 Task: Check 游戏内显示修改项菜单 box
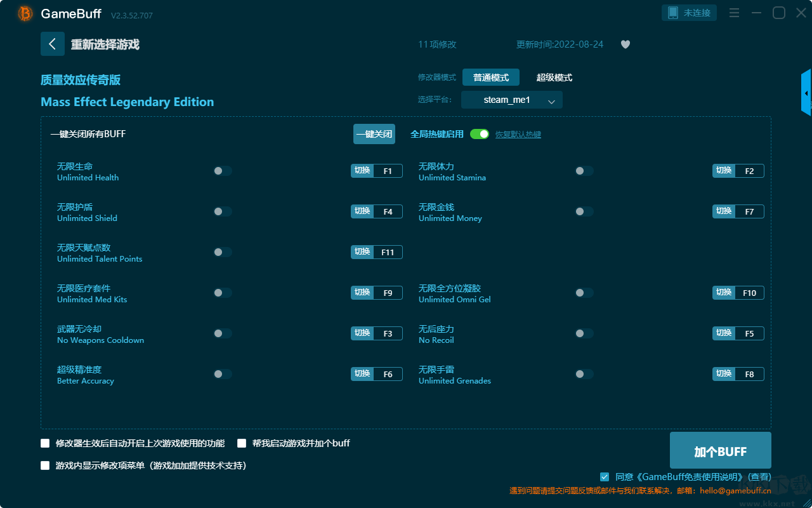pos(45,465)
